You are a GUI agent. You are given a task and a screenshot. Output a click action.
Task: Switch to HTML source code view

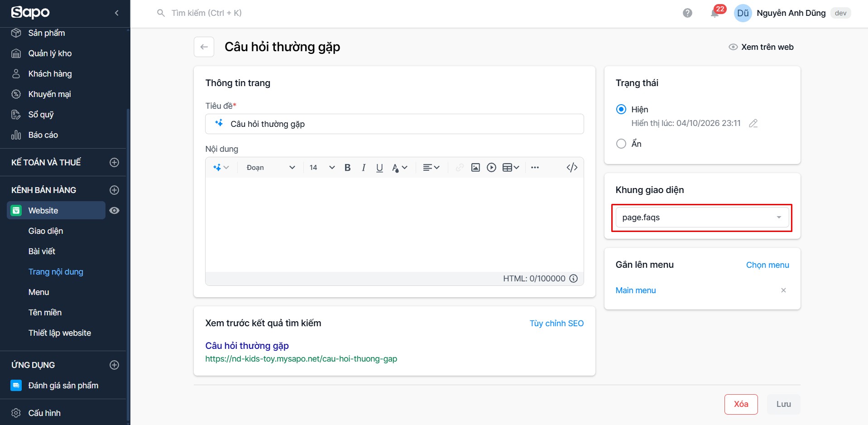(x=572, y=168)
